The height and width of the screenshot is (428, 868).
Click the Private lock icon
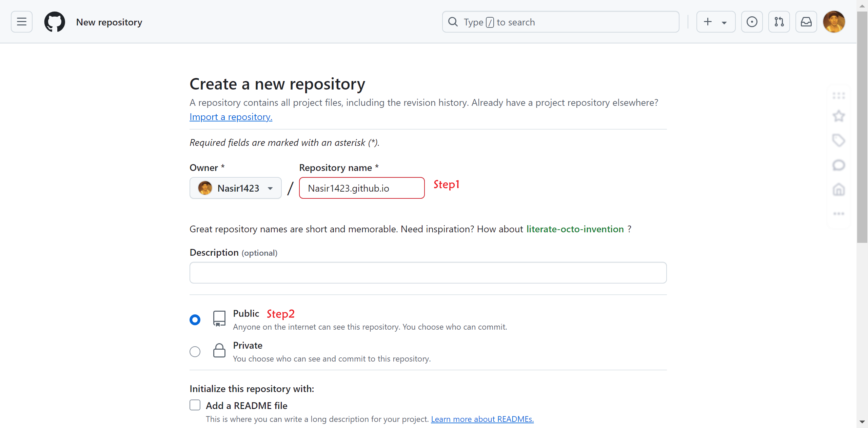(x=219, y=350)
